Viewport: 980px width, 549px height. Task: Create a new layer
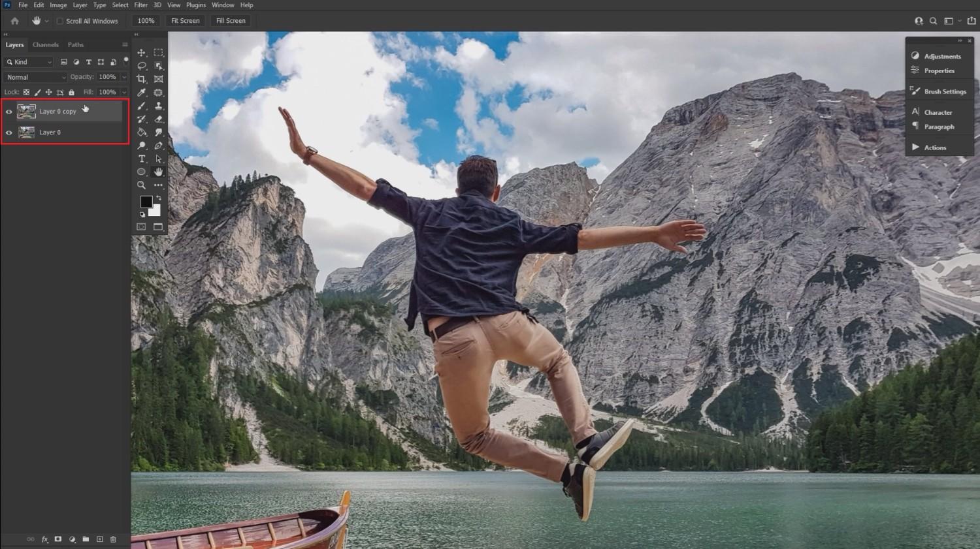pyautogui.click(x=99, y=539)
